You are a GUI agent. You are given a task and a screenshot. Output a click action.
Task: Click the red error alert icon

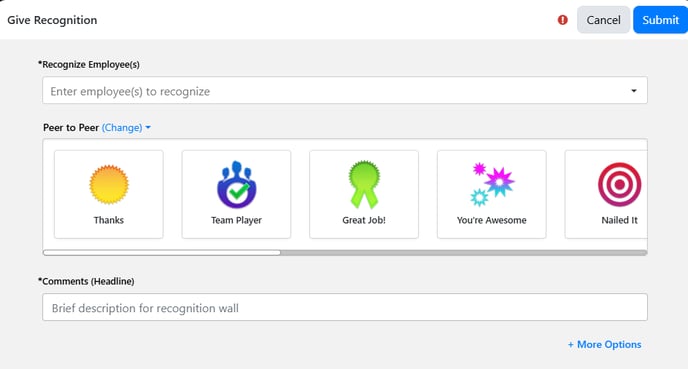[563, 20]
